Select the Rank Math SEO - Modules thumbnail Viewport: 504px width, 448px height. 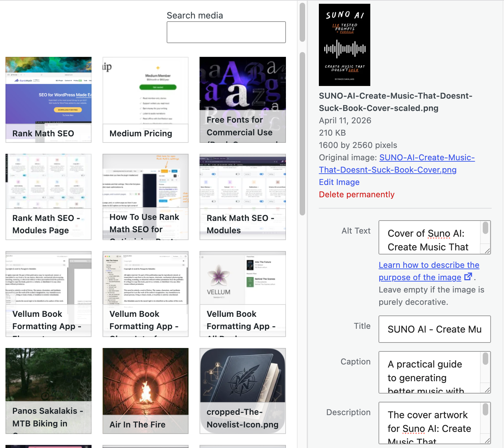pyautogui.click(x=242, y=197)
